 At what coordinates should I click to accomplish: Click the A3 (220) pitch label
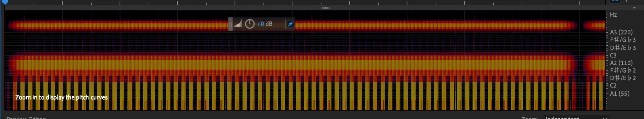coord(621,32)
